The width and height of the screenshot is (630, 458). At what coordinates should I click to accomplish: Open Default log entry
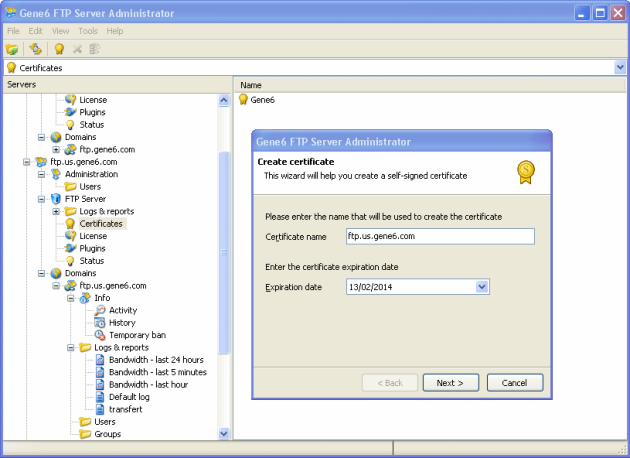pos(129,397)
